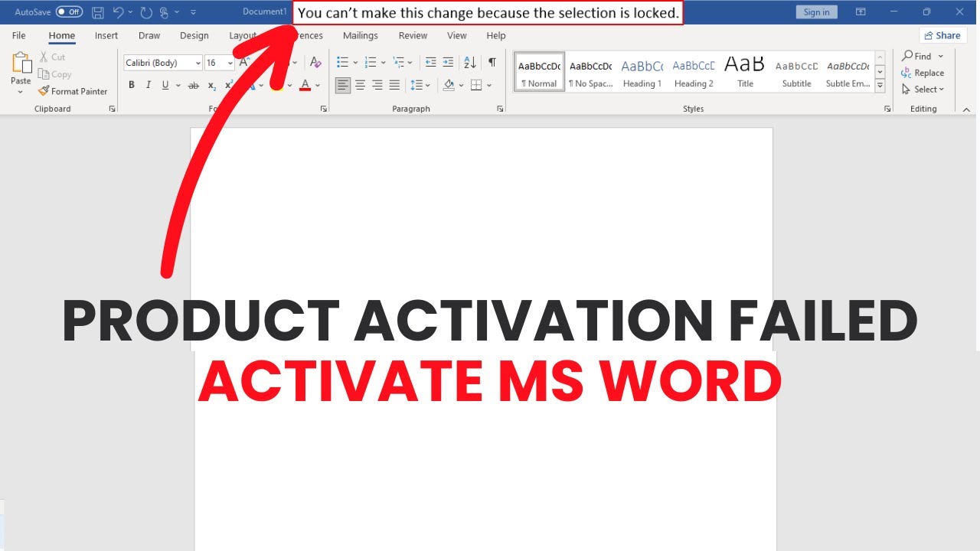
Task: Switch to the Design tab
Action: [x=194, y=35]
